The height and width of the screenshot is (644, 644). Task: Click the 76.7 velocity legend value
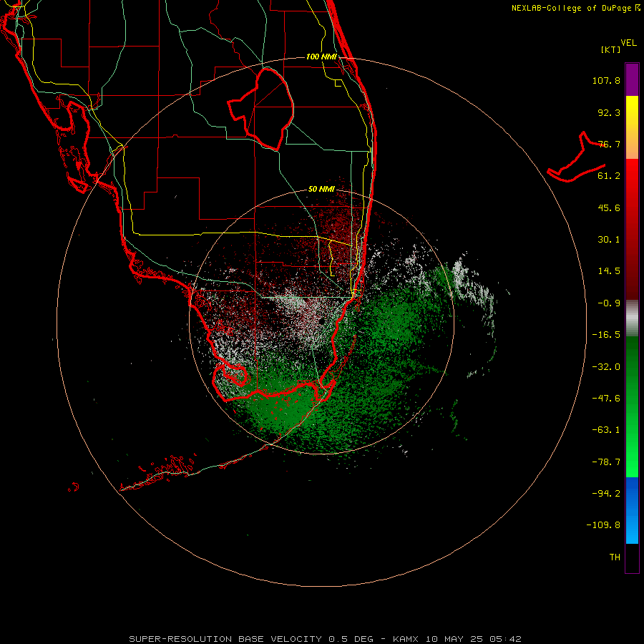coord(609,144)
